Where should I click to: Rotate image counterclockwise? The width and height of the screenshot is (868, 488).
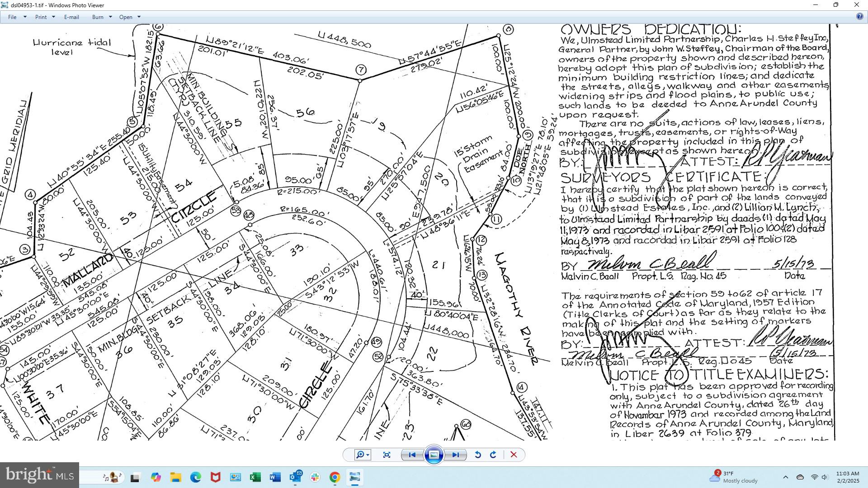[x=477, y=455]
